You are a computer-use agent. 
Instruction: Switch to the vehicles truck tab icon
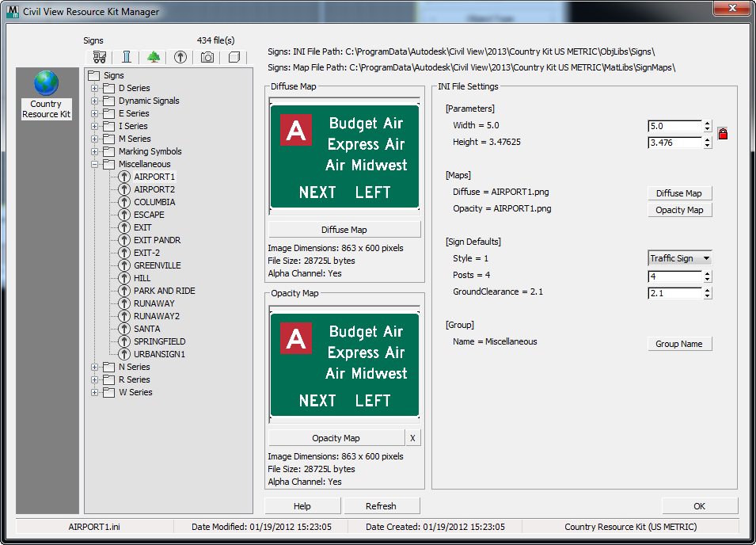point(100,57)
